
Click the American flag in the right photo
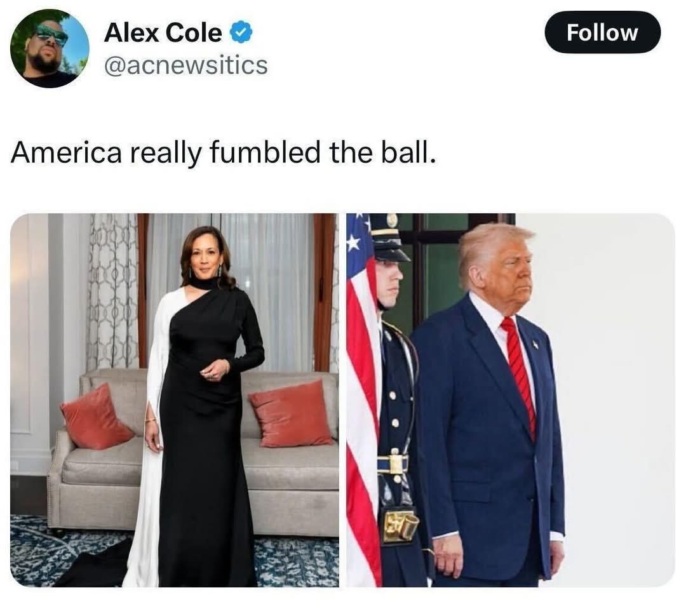point(363,400)
